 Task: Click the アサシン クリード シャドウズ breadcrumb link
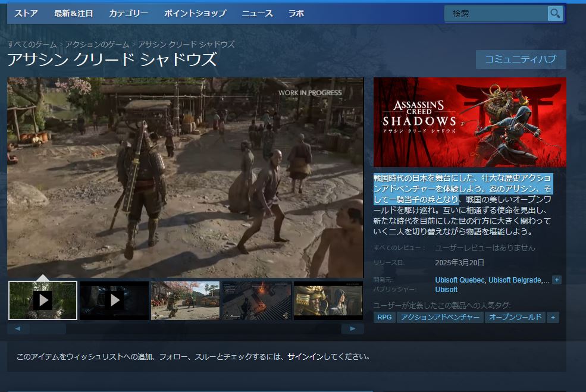point(186,45)
